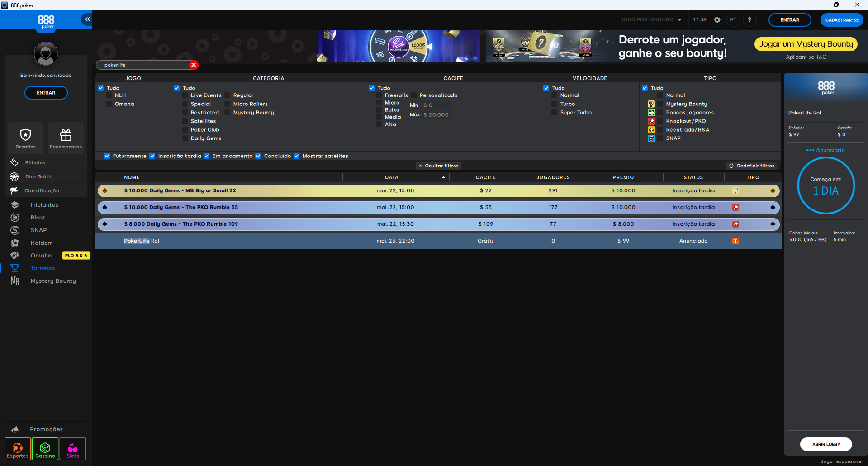Open Jogo responsável footer link

[842, 461]
